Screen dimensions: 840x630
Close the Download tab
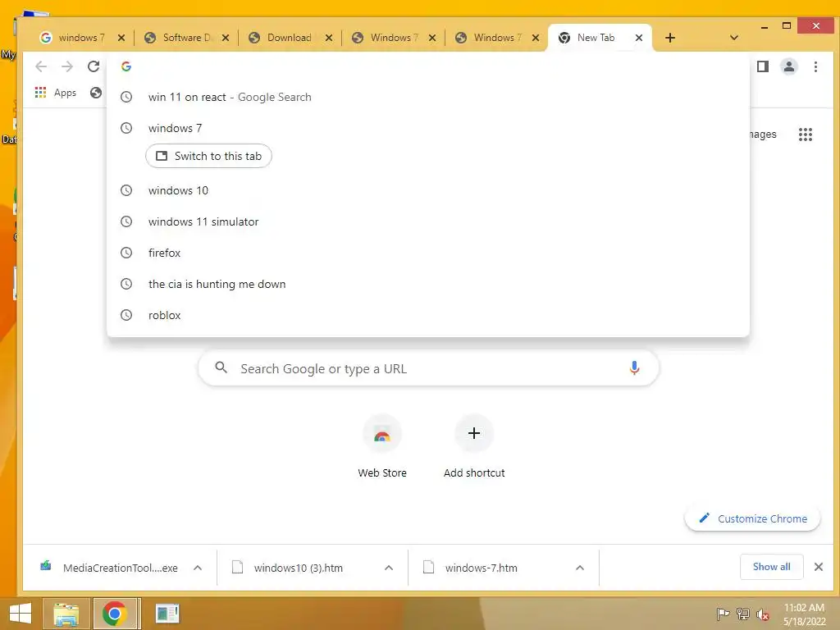329,38
